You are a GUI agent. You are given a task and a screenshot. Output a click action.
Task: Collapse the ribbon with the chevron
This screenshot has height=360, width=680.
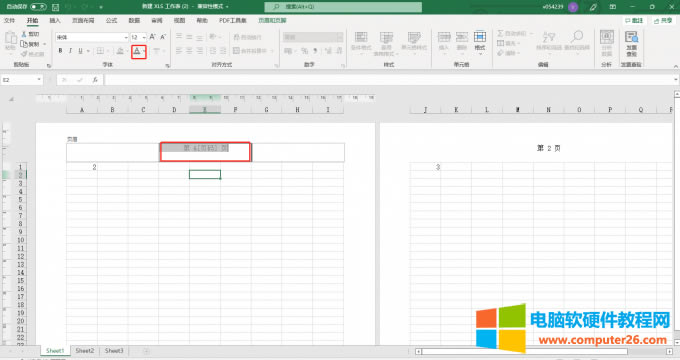coord(675,66)
